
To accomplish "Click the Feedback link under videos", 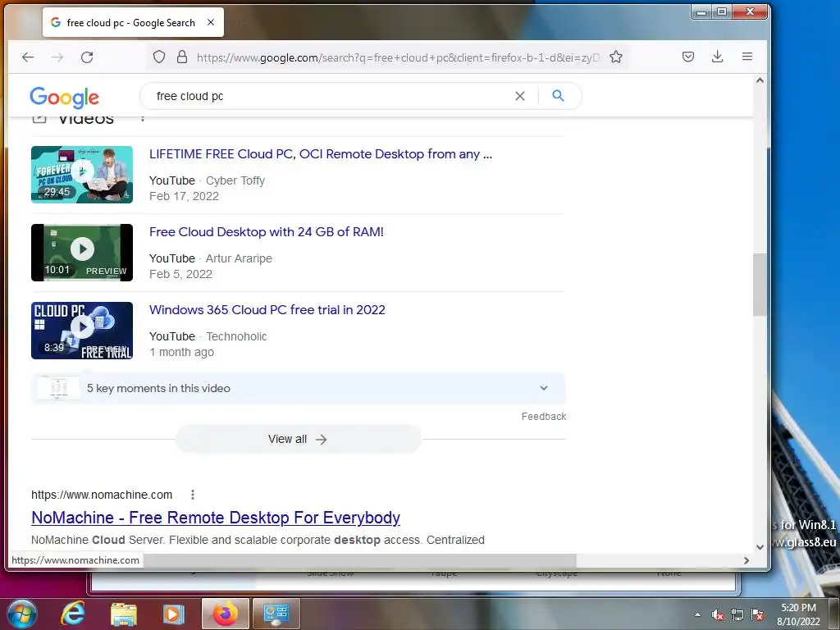I will coord(543,416).
